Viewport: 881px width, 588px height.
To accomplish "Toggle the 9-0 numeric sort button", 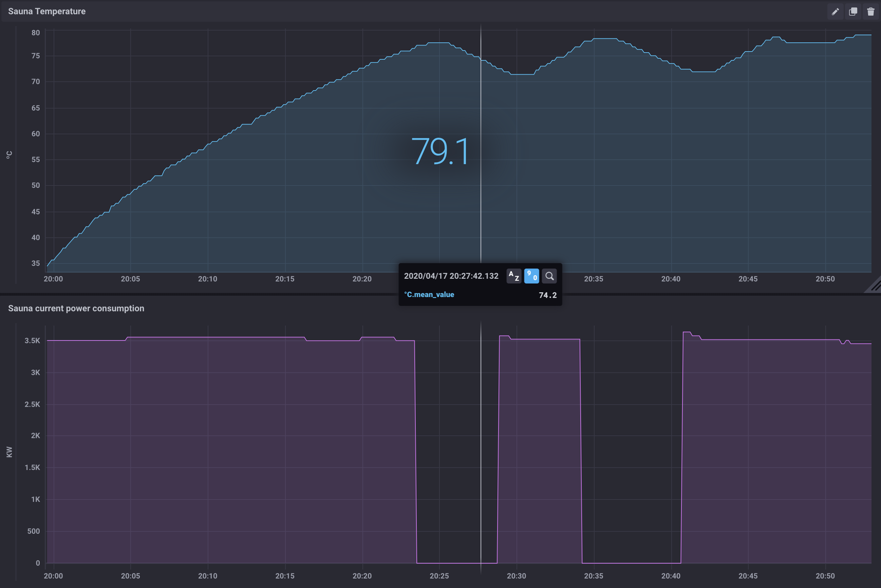I will coord(531,276).
